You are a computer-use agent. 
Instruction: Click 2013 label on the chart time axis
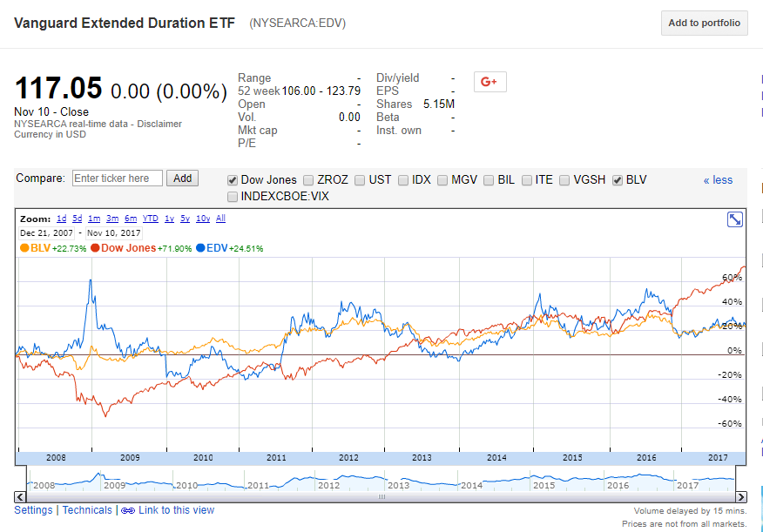pos(422,458)
